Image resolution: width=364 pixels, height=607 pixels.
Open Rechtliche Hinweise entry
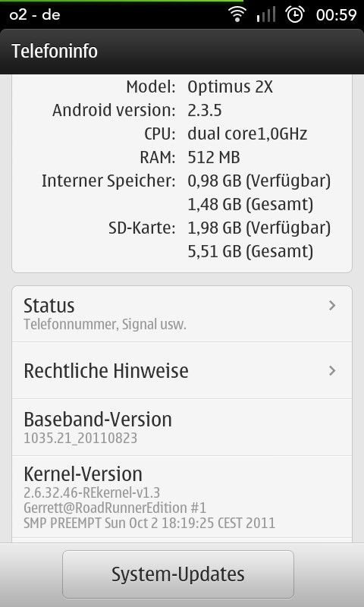pos(182,370)
